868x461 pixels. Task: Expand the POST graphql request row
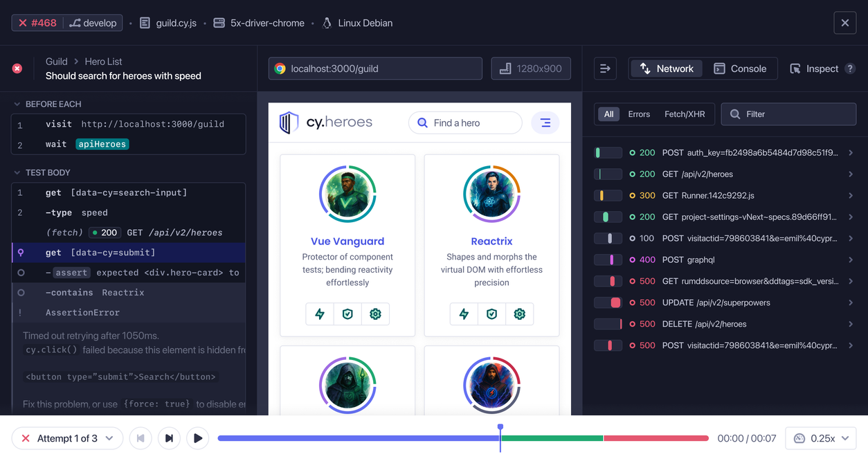(x=850, y=260)
